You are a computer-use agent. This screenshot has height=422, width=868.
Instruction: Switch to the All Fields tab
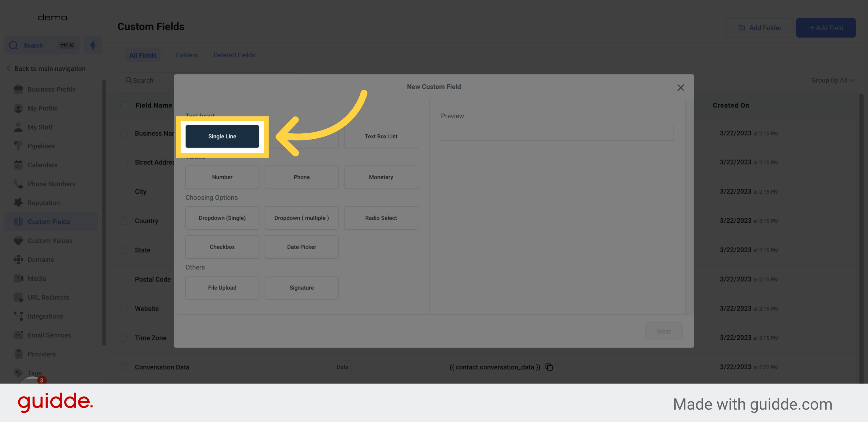click(x=143, y=55)
